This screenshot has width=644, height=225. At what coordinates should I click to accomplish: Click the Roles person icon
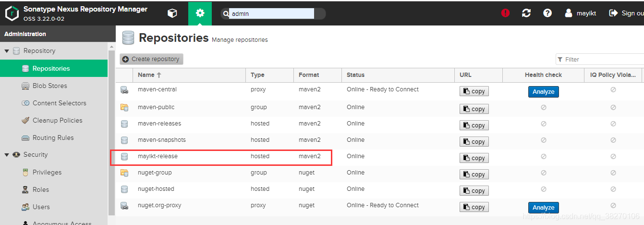tap(25, 189)
